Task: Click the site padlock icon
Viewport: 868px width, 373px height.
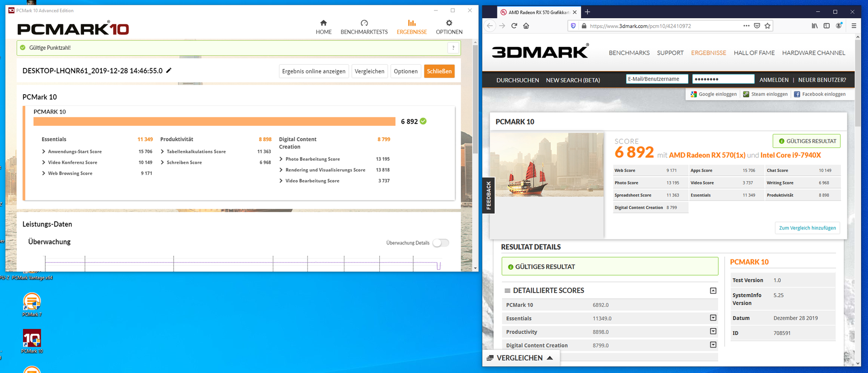Action: (x=584, y=26)
